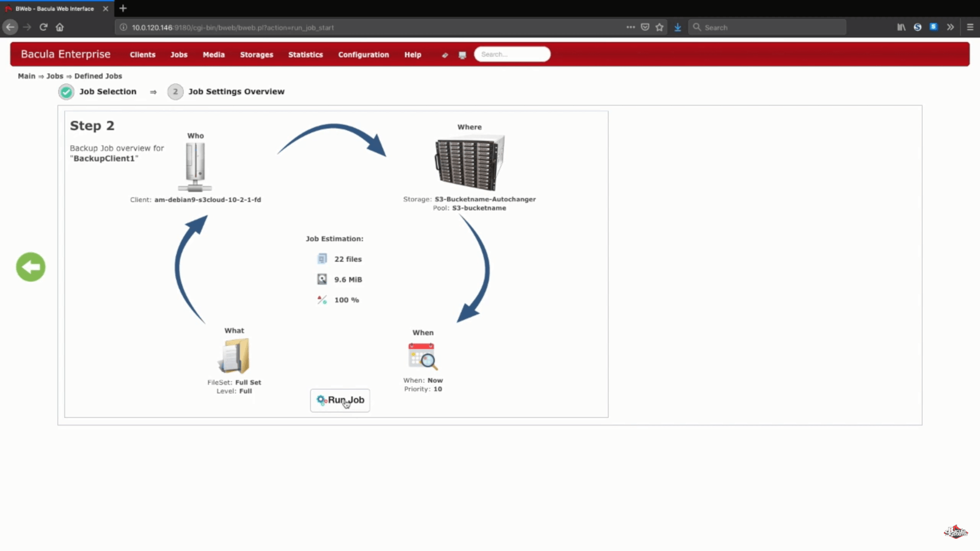Image resolution: width=980 pixels, height=551 pixels.
Task: Open the Jobs menu
Action: coord(179,55)
